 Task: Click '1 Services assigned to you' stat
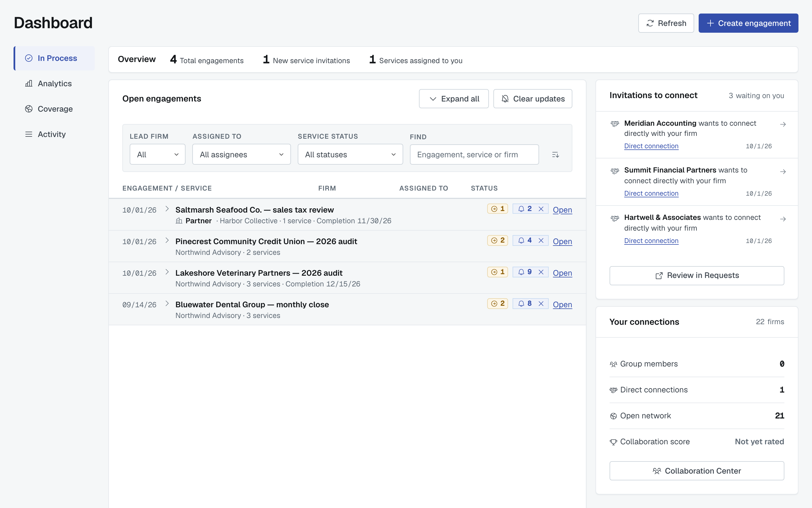tap(416, 60)
